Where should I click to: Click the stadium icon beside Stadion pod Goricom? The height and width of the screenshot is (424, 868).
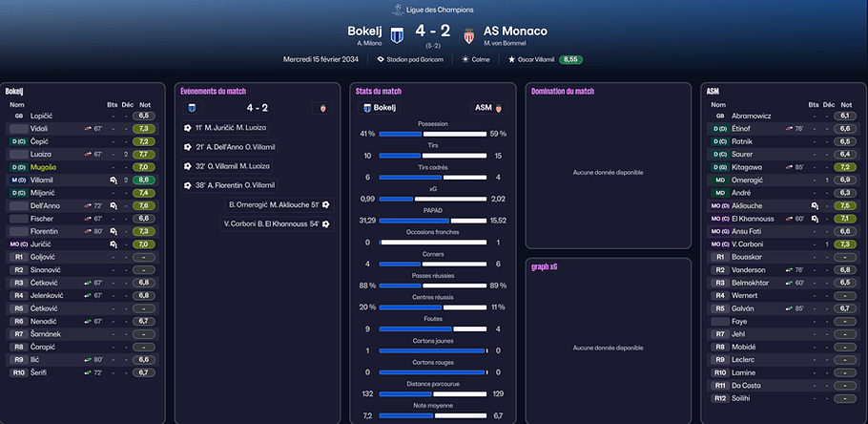(x=381, y=59)
